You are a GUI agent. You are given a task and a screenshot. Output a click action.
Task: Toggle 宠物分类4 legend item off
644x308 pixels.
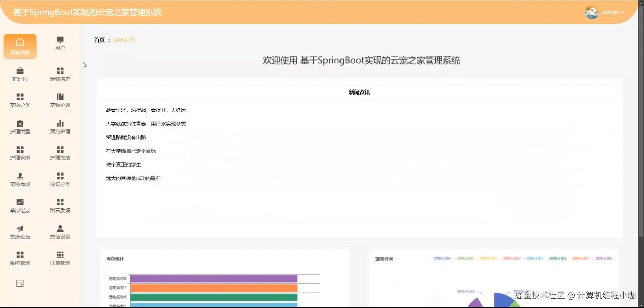pyautogui.click(x=511, y=258)
